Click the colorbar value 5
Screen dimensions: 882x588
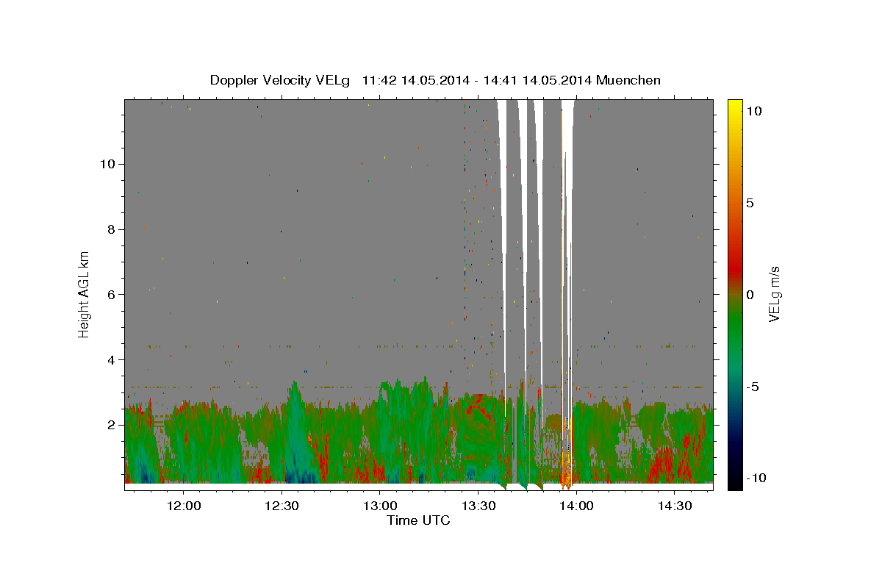pyautogui.click(x=750, y=203)
